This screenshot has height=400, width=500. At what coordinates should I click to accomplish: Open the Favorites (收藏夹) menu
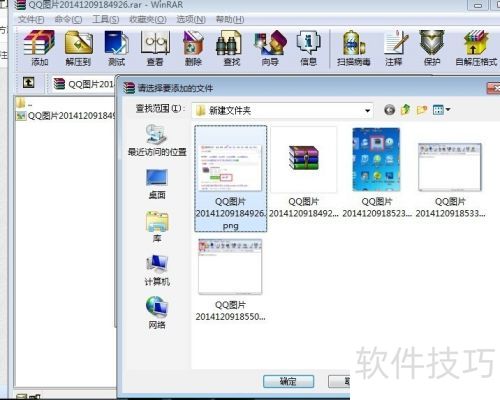coord(148,19)
